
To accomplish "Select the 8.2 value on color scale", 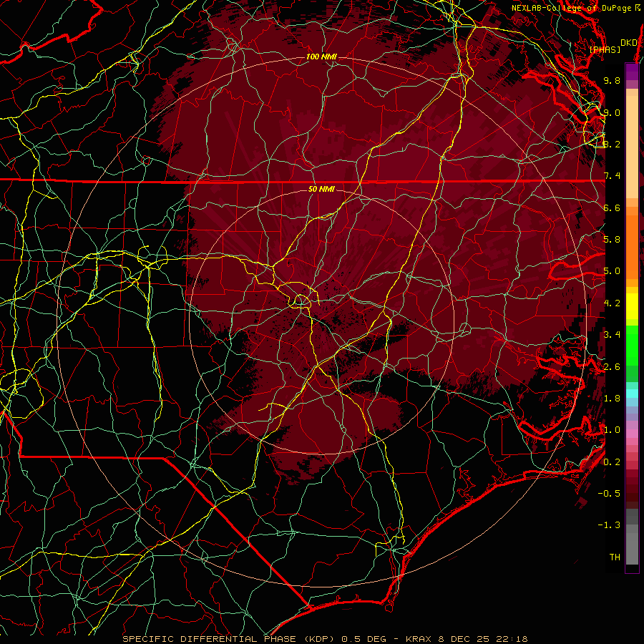I will click(x=612, y=144).
